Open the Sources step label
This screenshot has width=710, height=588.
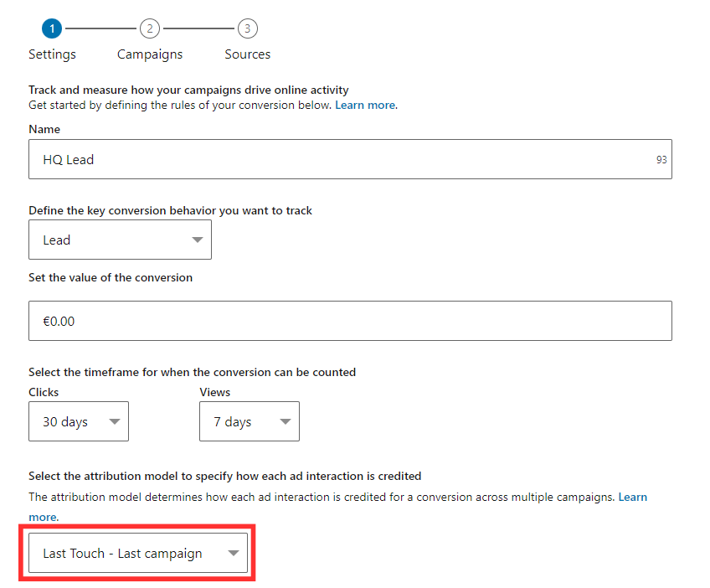[247, 54]
